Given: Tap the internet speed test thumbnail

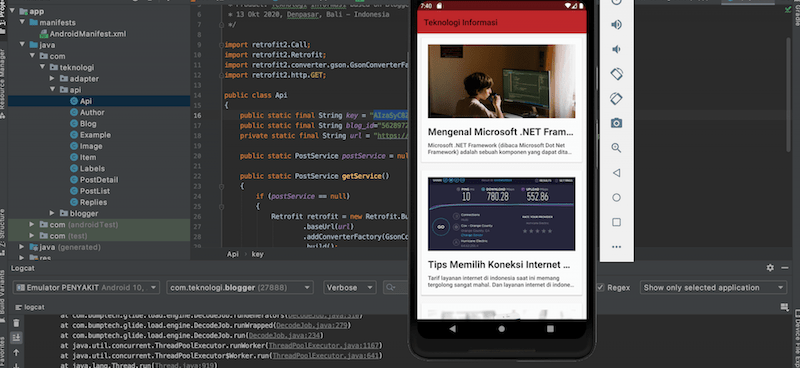Looking at the screenshot, I should [502, 214].
